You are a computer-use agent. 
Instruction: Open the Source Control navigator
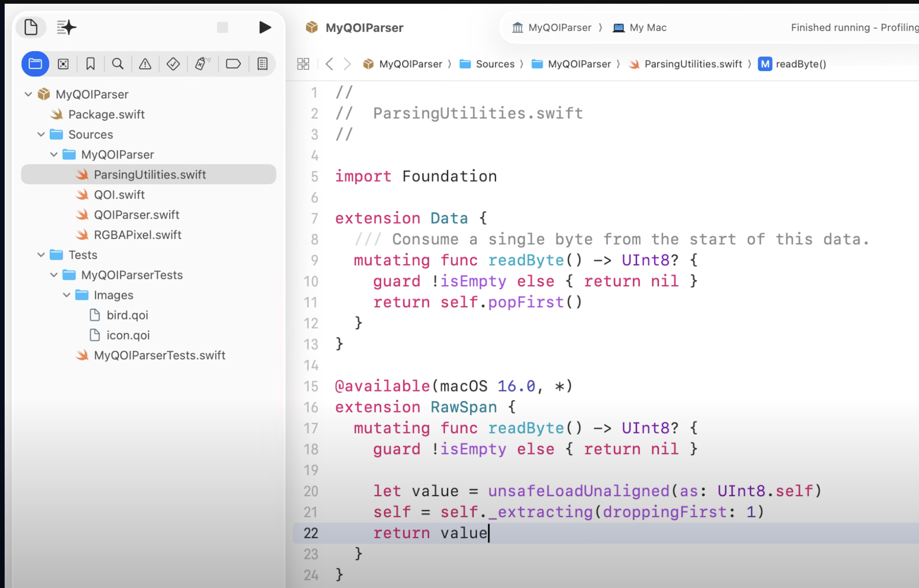pyautogui.click(x=63, y=64)
